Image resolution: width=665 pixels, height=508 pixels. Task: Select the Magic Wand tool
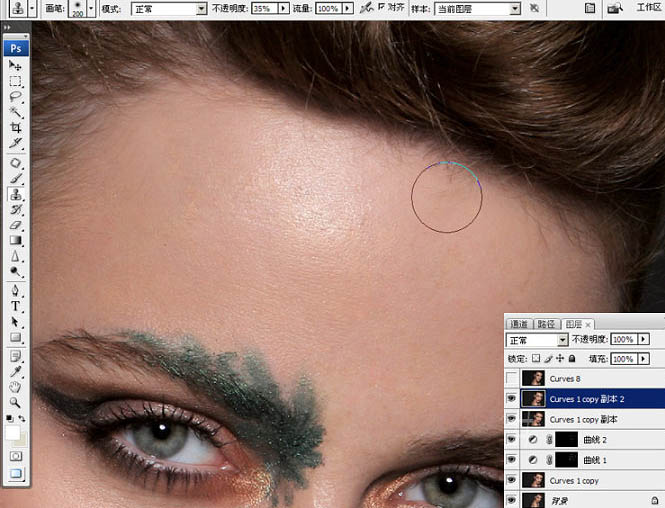(x=16, y=112)
